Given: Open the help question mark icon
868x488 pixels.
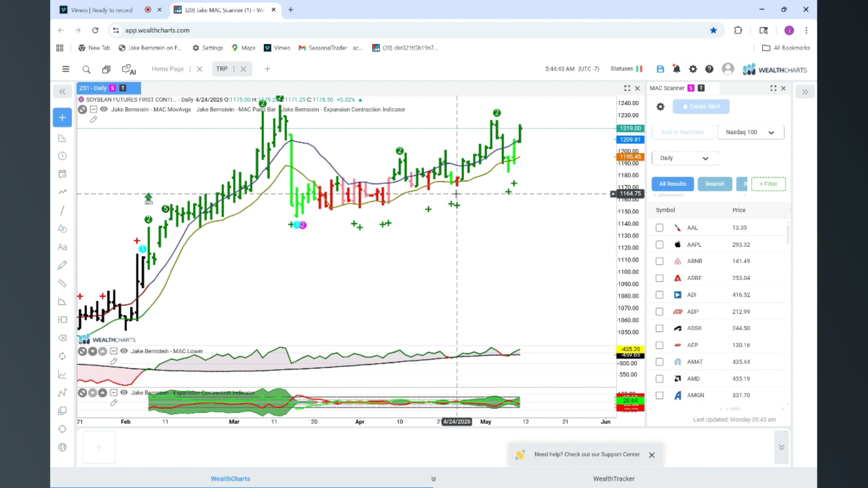Looking at the screenshot, I should [709, 69].
